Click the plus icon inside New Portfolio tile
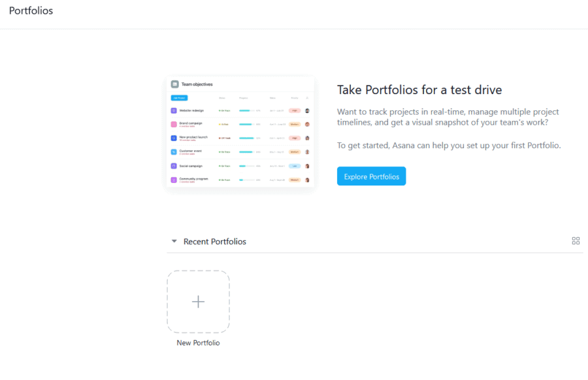This screenshot has height=380, width=588. (x=198, y=302)
